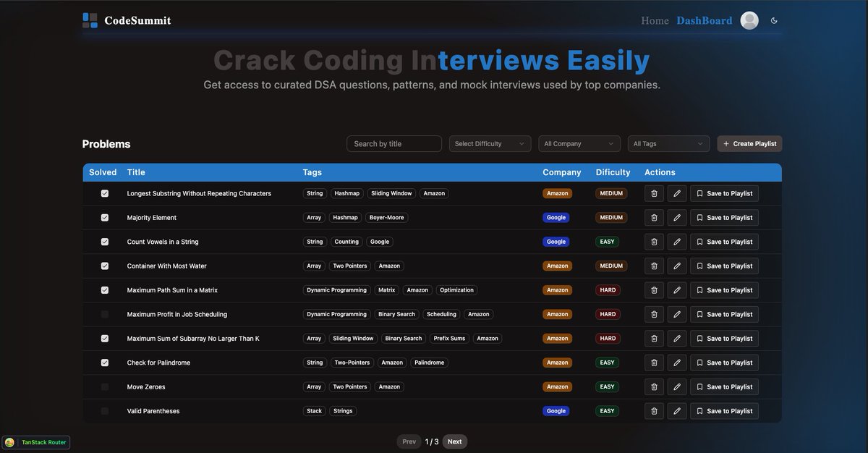868x453 pixels.
Task: Open the TanStack Router devtools badge
Action: (36, 442)
